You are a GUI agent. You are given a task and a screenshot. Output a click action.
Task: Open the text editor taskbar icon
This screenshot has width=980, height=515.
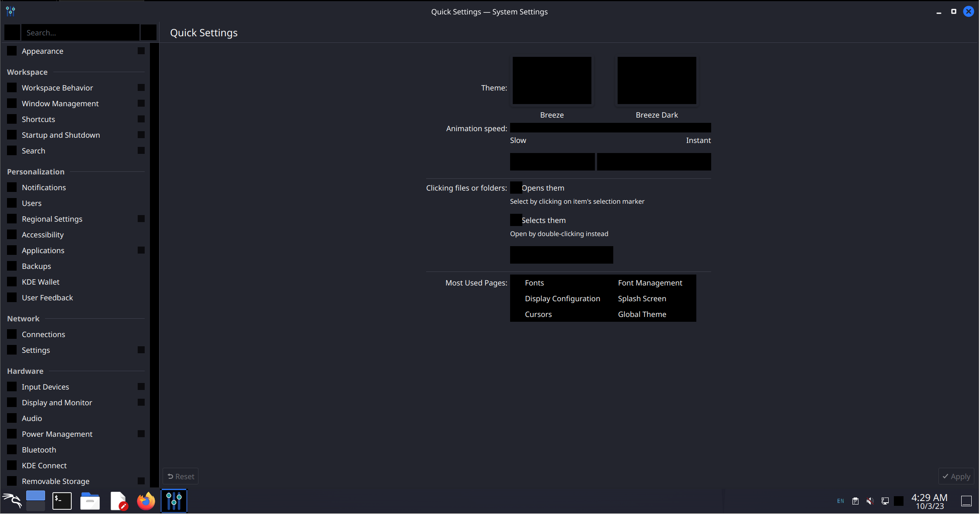click(x=118, y=501)
